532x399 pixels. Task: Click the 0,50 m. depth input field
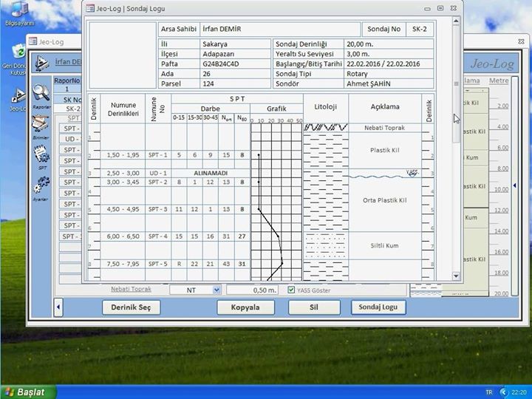click(x=253, y=290)
